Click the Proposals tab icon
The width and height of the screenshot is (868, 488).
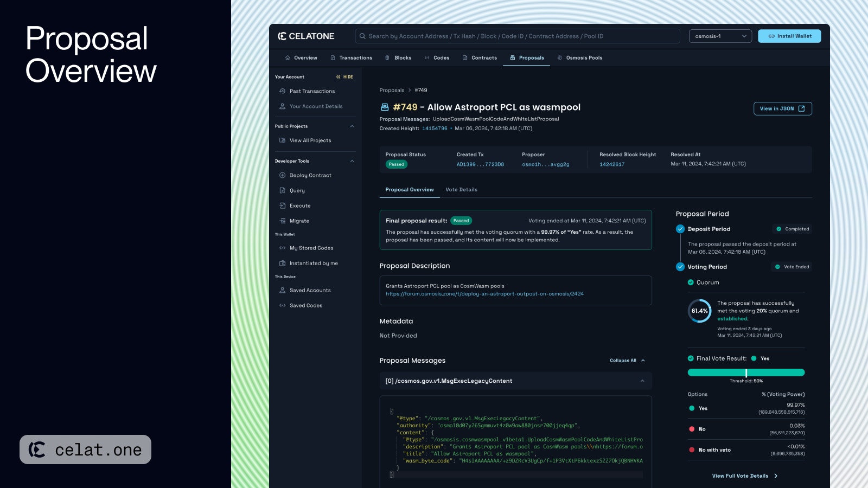513,57
